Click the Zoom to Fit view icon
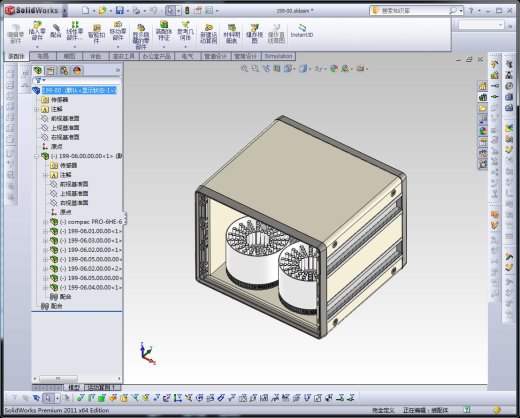Image resolution: width=520 pixels, height=418 pixels. tap(244, 69)
